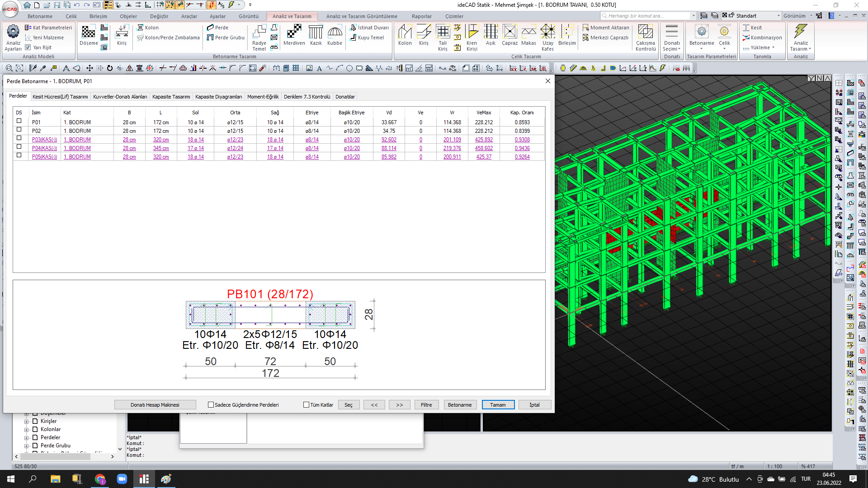Select the Çapraz brace tool
The height and width of the screenshot is (488, 868).
click(509, 36)
